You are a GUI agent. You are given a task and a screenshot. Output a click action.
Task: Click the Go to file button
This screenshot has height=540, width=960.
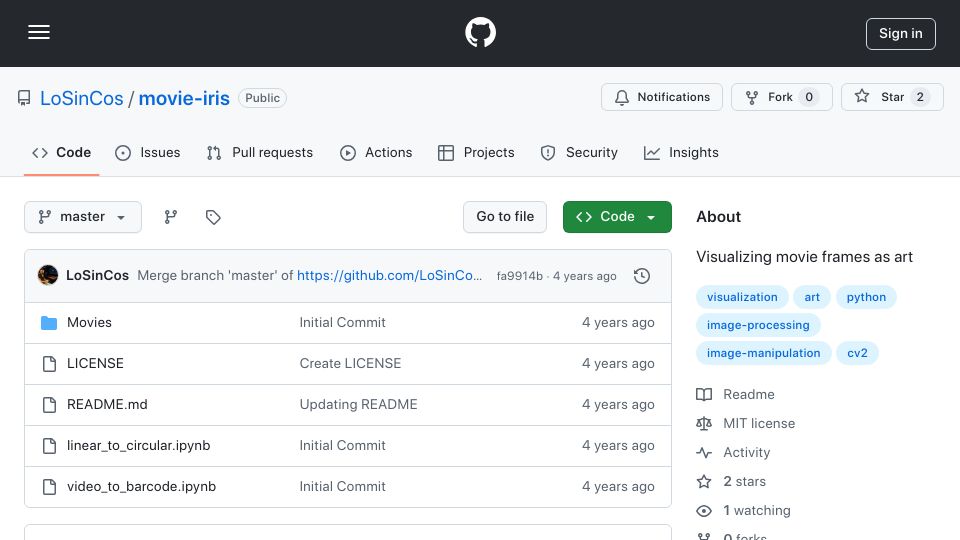(505, 217)
